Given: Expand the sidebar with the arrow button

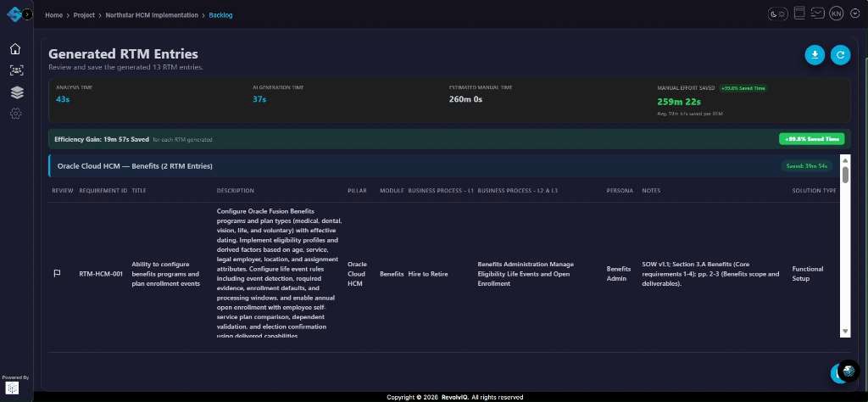Looking at the screenshot, I should click(x=28, y=14).
